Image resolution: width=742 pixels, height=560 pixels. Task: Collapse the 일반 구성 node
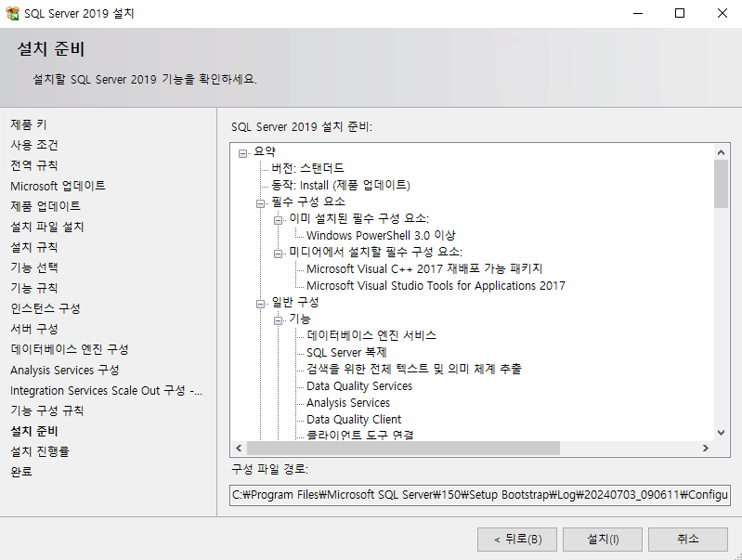point(260,304)
